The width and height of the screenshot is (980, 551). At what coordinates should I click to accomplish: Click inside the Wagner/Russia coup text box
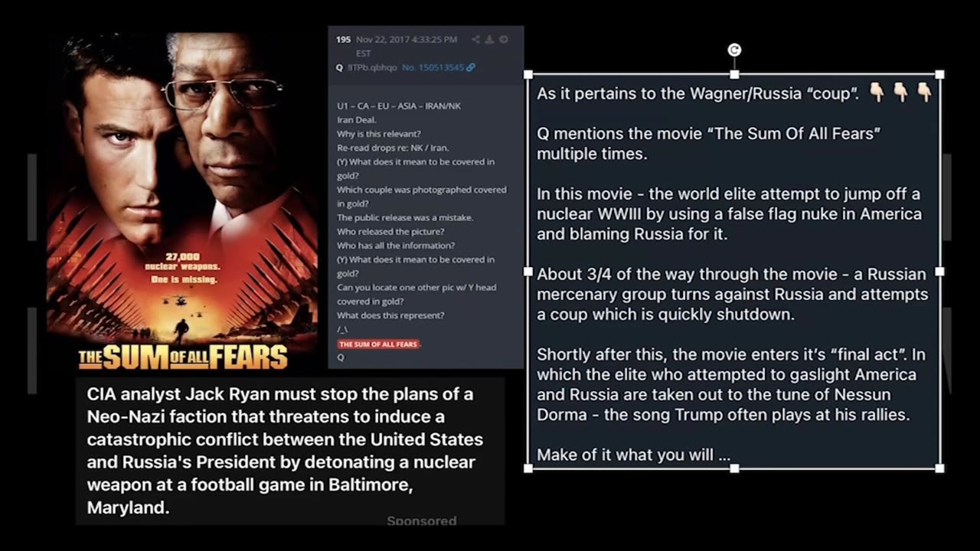[x=734, y=271]
